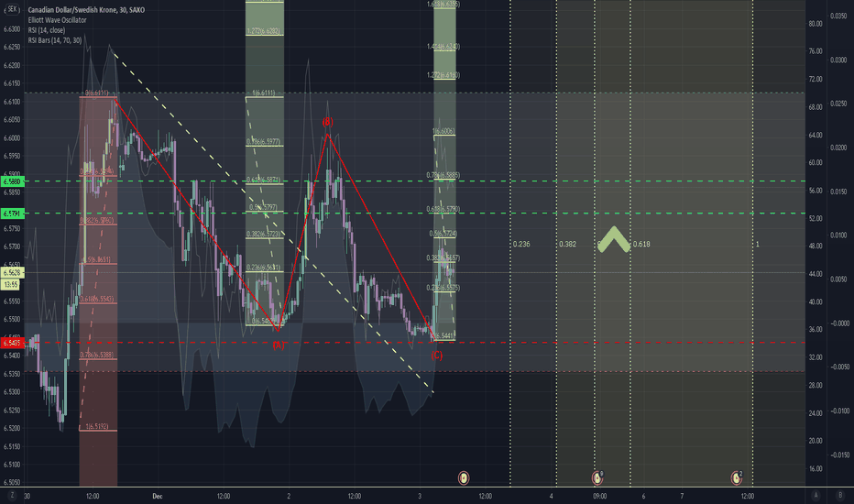The height and width of the screenshot is (504, 854).
Task: Toggle the A auto-scale button
Action: coord(816,495)
